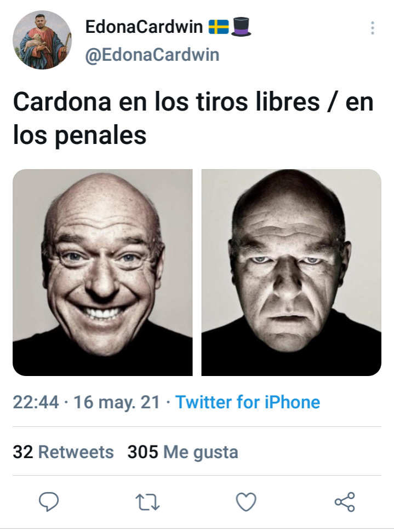Open EdonaCardwin's profile picture
This screenshot has height=532, width=394.
pos(42,40)
